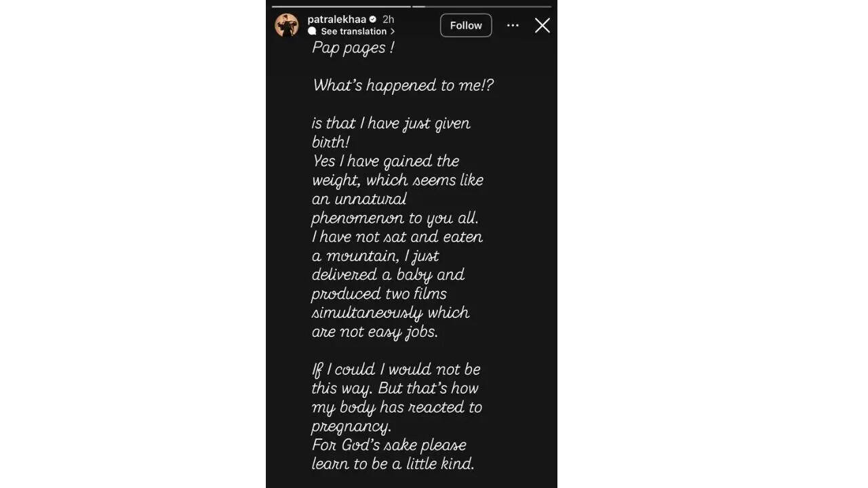
Task: Click the first story progress bar segment
Action: [341, 7]
